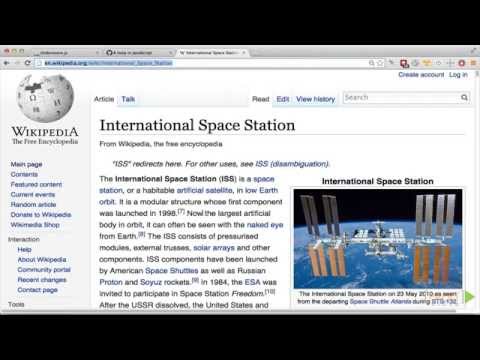Open Current events link
This screenshot has height=360, width=480.
pyautogui.click(x=33, y=194)
